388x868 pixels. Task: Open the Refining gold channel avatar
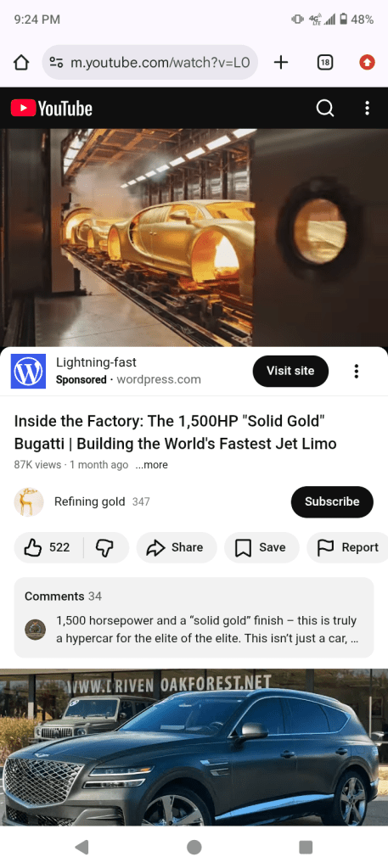(x=28, y=501)
